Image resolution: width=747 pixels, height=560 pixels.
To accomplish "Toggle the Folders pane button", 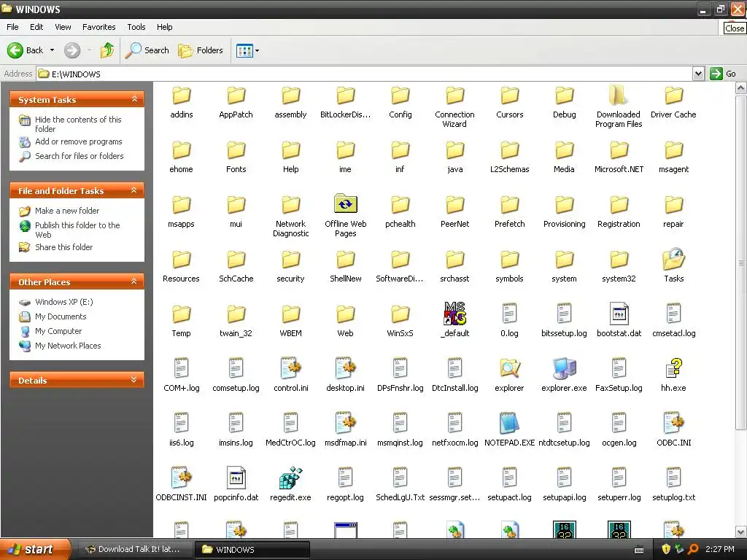I will click(x=201, y=50).
